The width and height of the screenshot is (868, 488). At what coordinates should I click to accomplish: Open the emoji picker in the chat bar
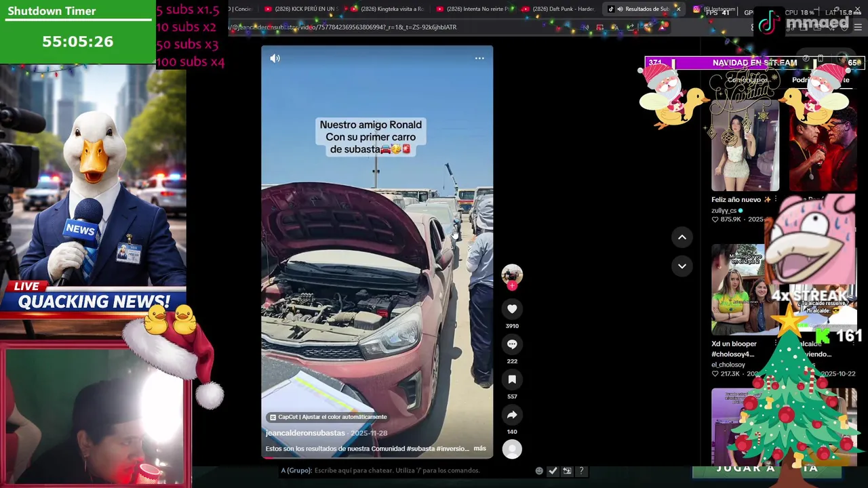(539, 470)
